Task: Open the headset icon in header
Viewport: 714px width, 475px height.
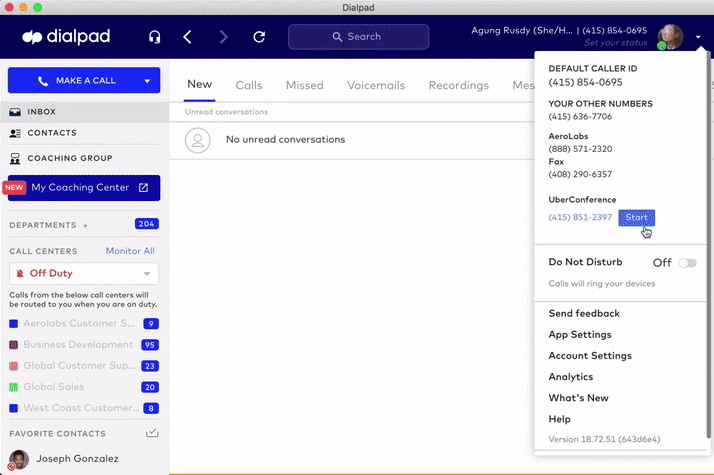Action: point(154,36)
